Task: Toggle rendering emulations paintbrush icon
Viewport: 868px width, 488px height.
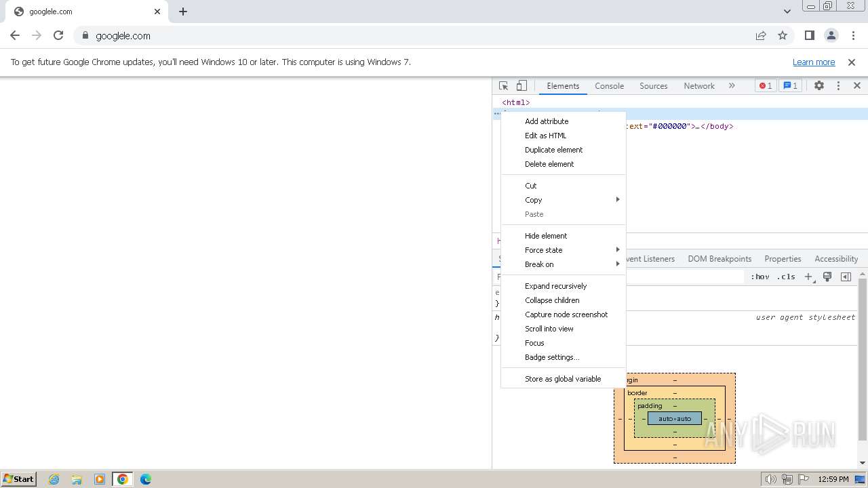Action: (827, 277)
